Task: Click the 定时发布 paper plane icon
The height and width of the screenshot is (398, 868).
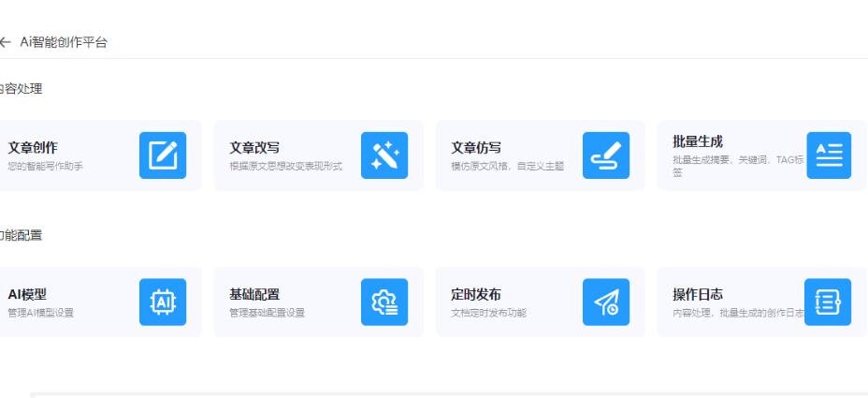Action: [606, 302]
